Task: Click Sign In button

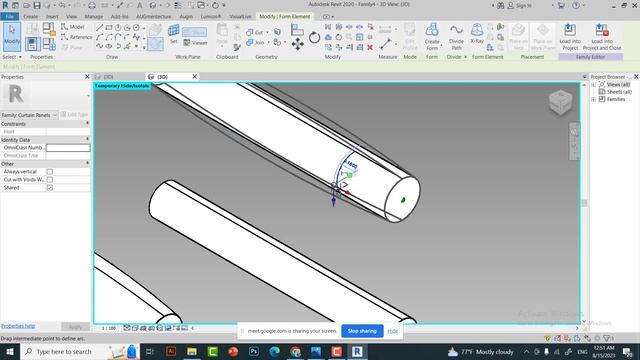Action: [x=520, y=5]
